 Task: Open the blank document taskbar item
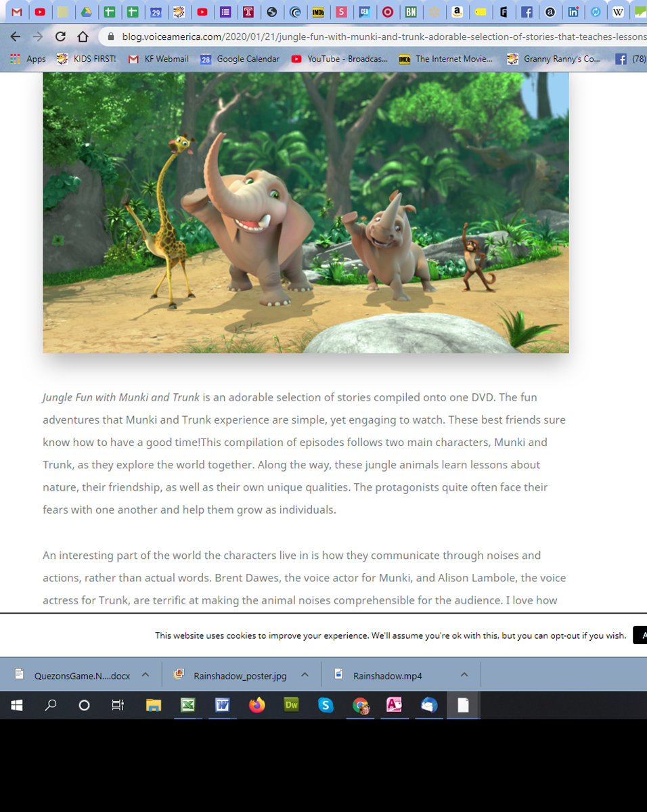pyautogui.click(x=463, y=705)
